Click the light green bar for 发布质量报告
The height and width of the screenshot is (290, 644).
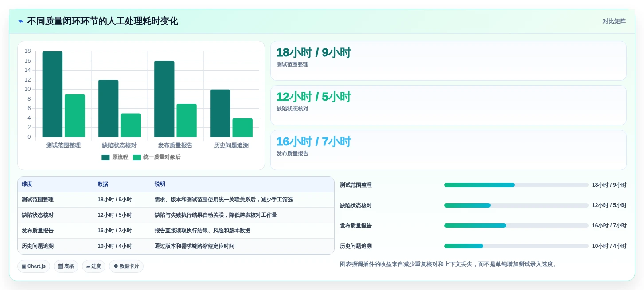(x=187, y=121)
